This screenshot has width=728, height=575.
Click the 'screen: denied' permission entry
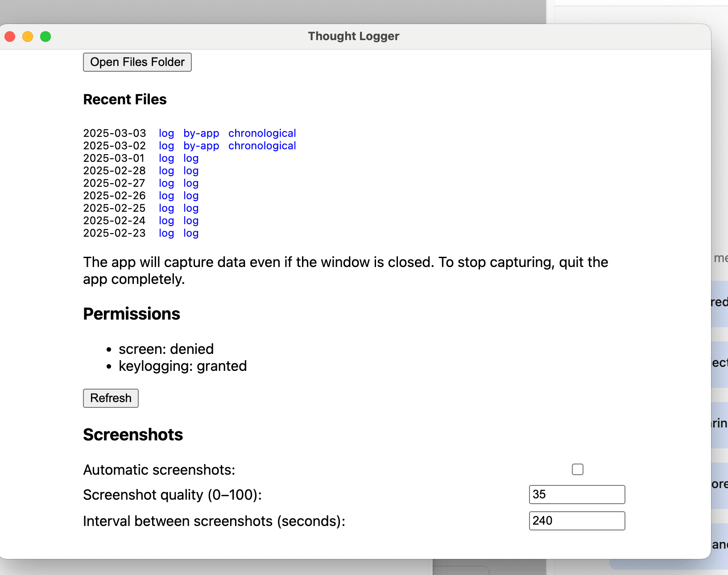[166, 349]
